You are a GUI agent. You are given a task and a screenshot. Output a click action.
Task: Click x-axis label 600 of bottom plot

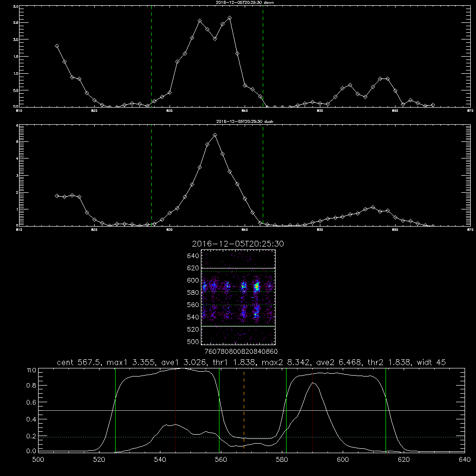click(343, 460)
